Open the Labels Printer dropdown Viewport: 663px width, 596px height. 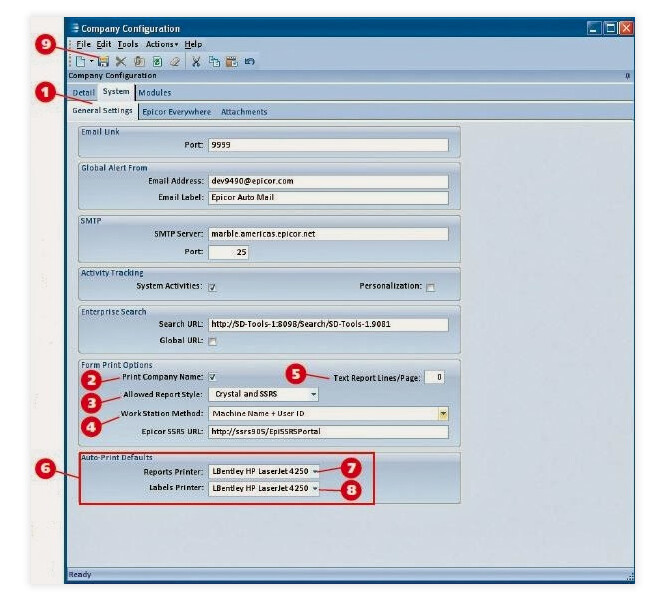(315, 489)
